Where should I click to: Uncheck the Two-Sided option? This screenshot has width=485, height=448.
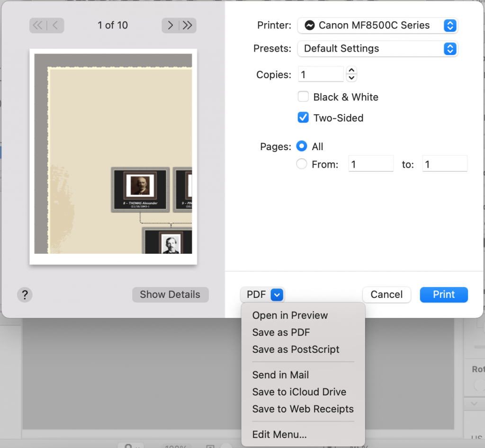tap(303, 118)
